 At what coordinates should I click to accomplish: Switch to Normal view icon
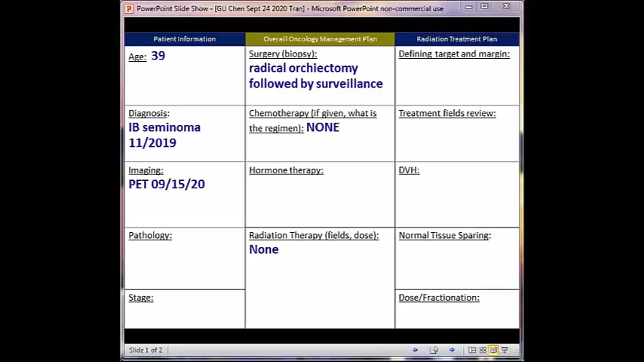[x=472, y=350]
